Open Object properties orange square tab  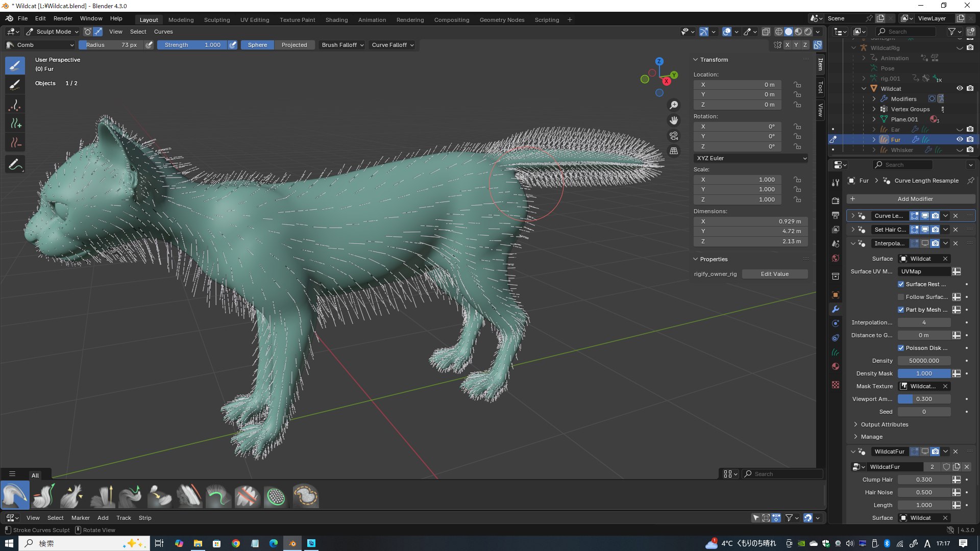[x=836, y=295]
